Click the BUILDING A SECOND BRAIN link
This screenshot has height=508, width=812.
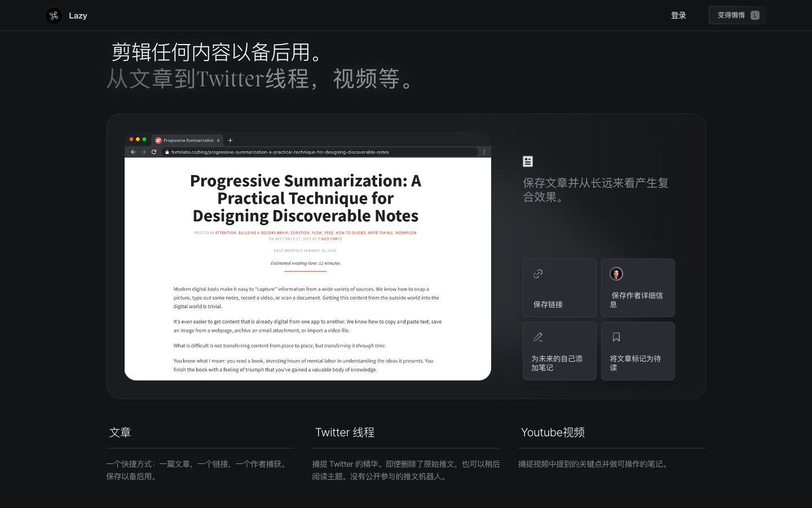pos(263,233)
